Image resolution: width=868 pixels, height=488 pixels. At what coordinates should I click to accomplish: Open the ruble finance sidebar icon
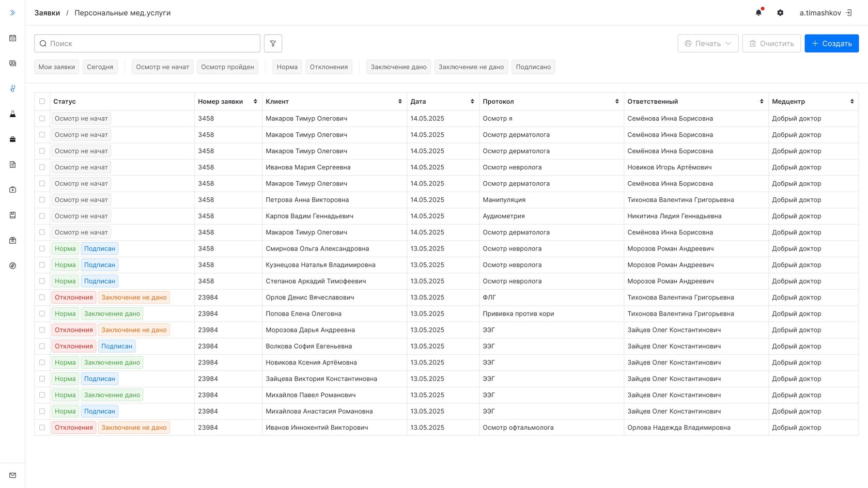coord(12,266)
